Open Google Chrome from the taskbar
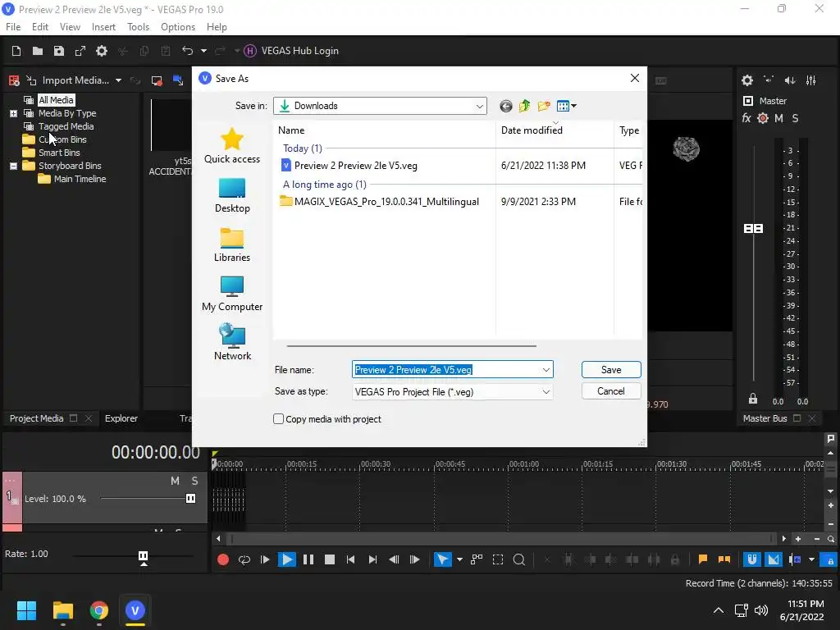 [x=98, y=610]
